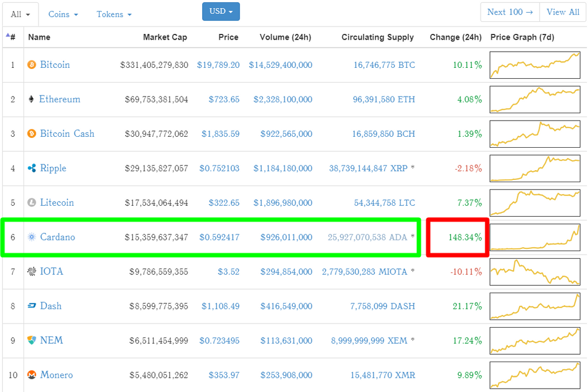Screen dimensions: 588x392
Task: Click Cardano price $0.592417
Action: pyautogui.click(x=219, y=237)
